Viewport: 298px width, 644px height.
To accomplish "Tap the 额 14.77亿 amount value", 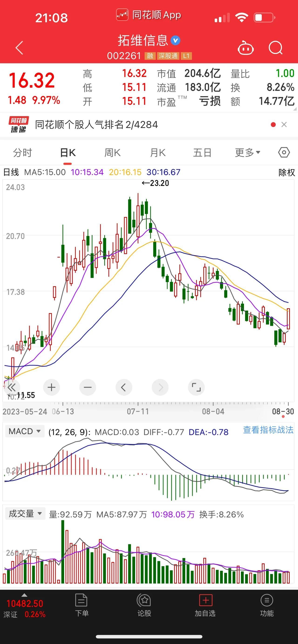I will 277,101.
